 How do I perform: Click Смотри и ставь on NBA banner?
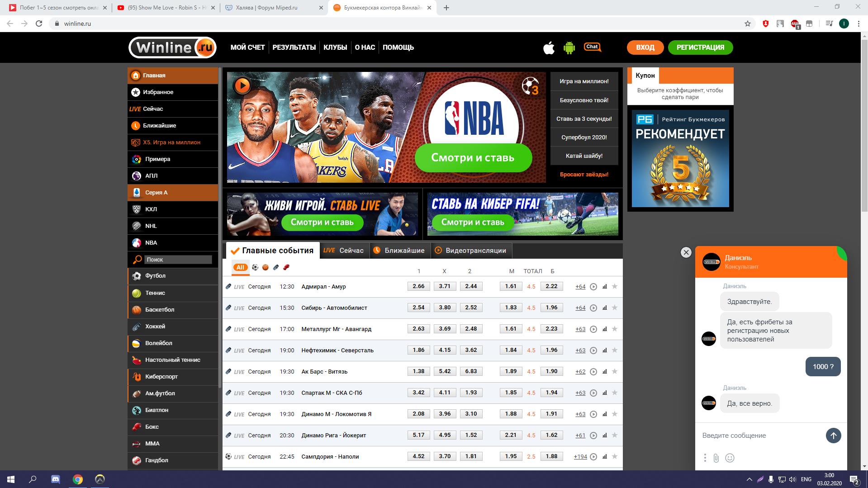point(473,158)
